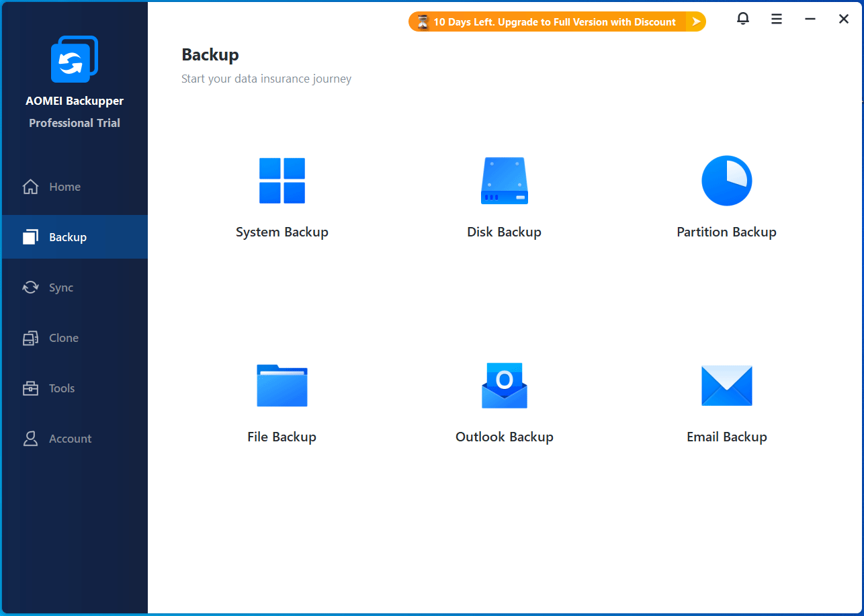Open the Tools tab

click(x=74, y=388)
